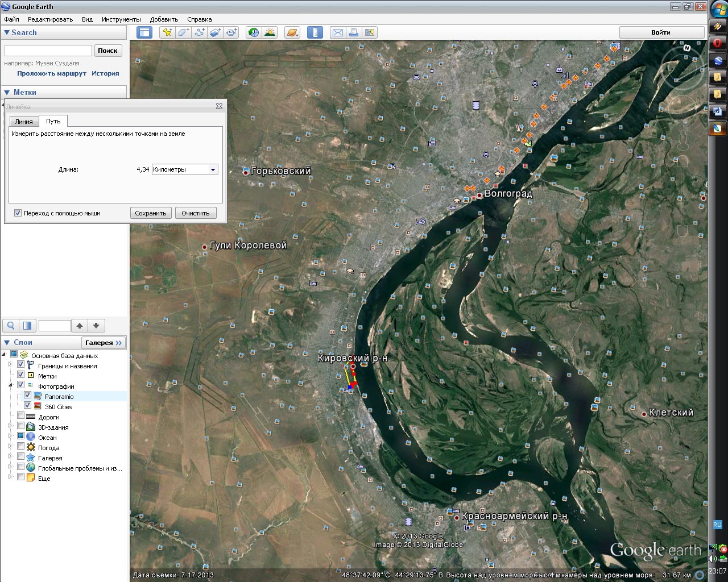Open the 'Инструменты' menu

[x=121, y=19]
